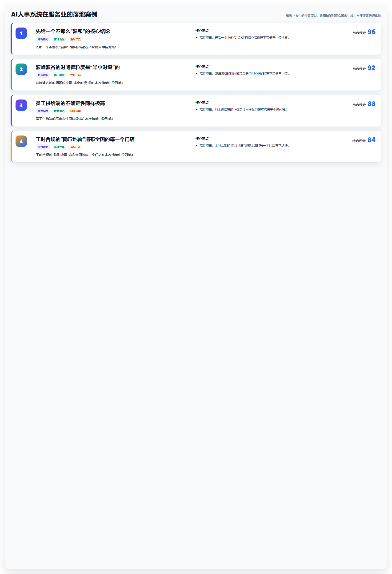Click the score 84 value

[371, 140]
